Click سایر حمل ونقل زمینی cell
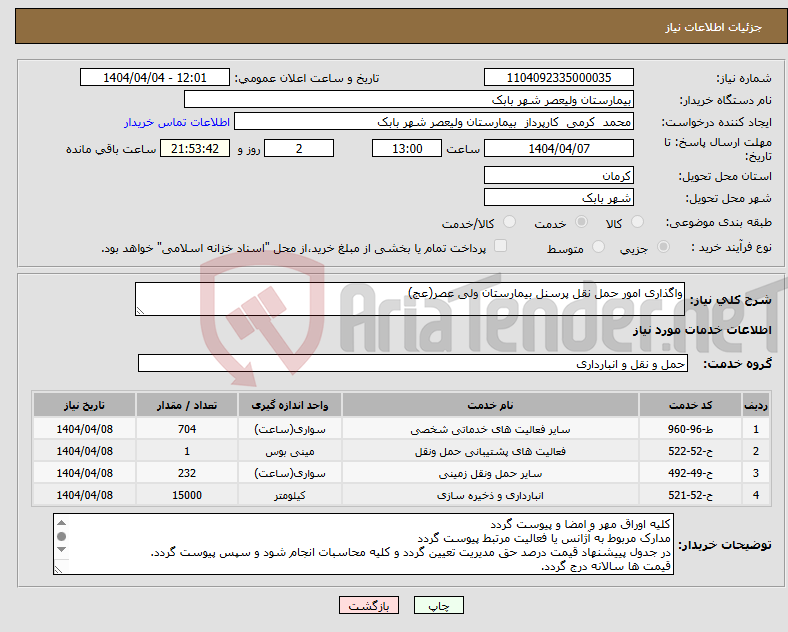Screen dimensions: 788x632 (x=490, y=473)
